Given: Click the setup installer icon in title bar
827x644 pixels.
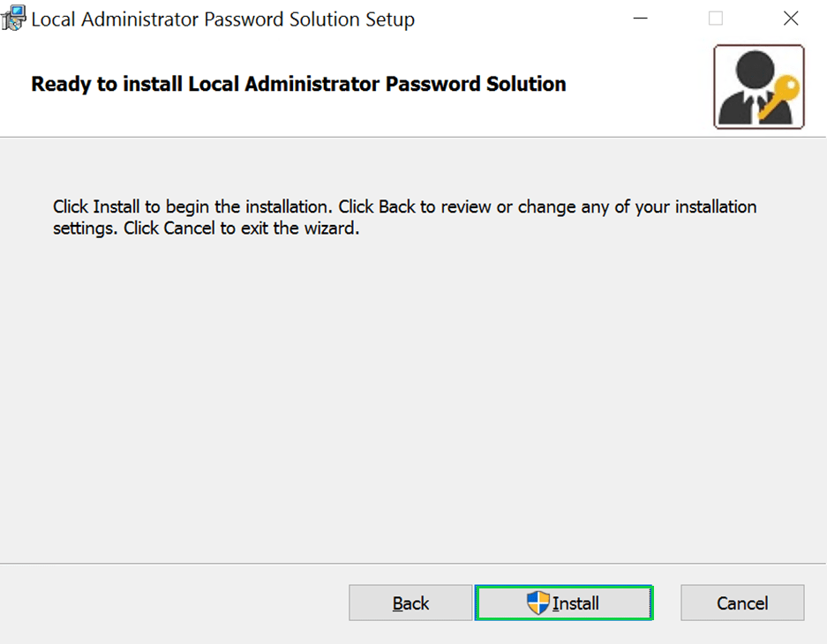Looking at the screenshot, I should [x=14, y=19].
